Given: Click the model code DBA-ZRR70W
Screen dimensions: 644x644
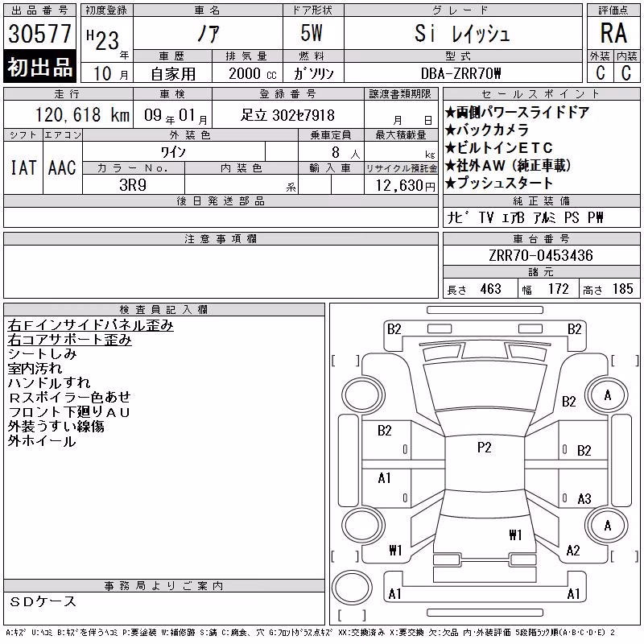Looking at the screenshot, I should tap(460, 73).
